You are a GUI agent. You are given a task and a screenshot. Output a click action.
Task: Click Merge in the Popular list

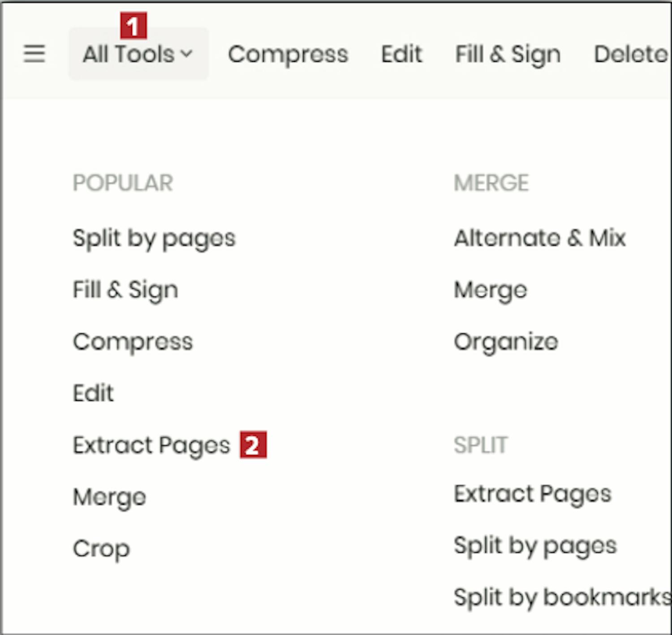109,497
